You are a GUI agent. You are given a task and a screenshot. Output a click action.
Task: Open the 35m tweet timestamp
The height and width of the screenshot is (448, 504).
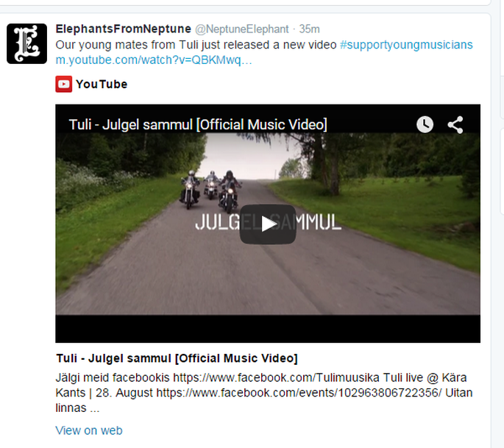[310, 29]
